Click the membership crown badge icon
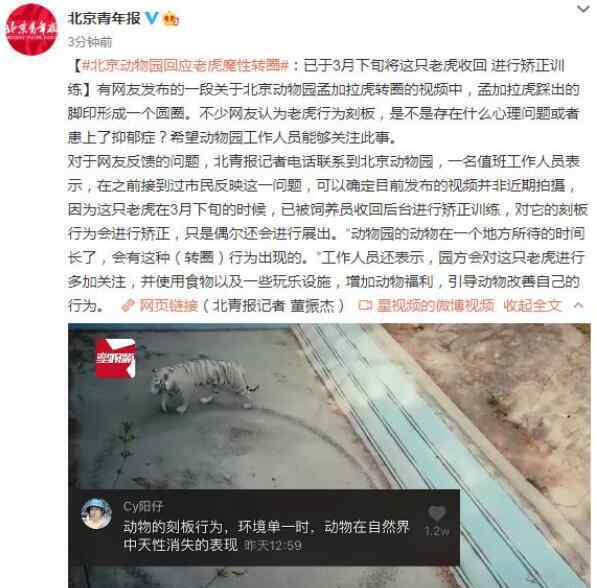The image size is (597, 588). point(171,19)
